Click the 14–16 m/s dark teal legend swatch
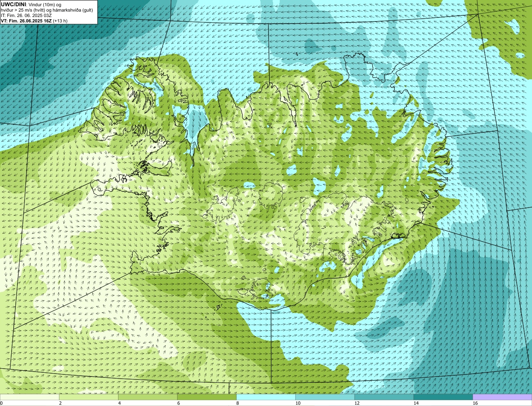532x406 pixels. pos(443,397)
